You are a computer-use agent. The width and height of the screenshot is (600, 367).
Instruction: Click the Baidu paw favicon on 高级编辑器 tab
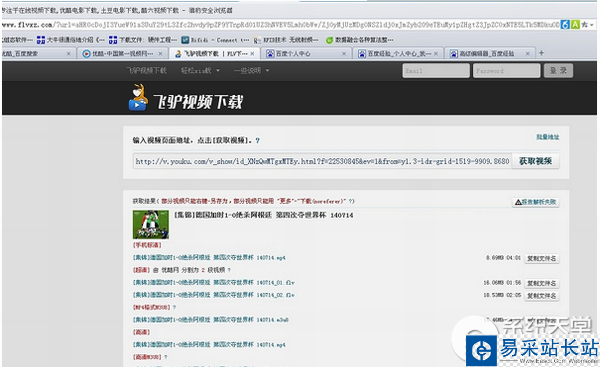point(454,54)
